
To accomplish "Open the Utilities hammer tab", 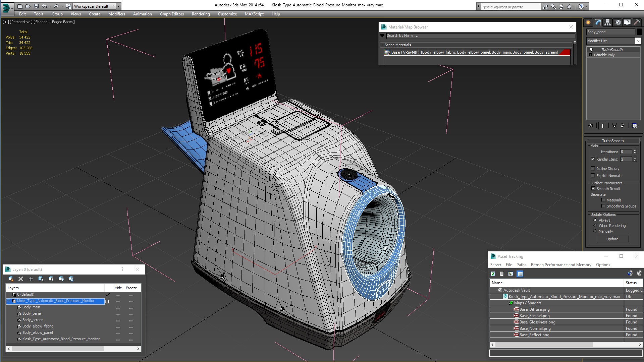I will click(637, 22).
